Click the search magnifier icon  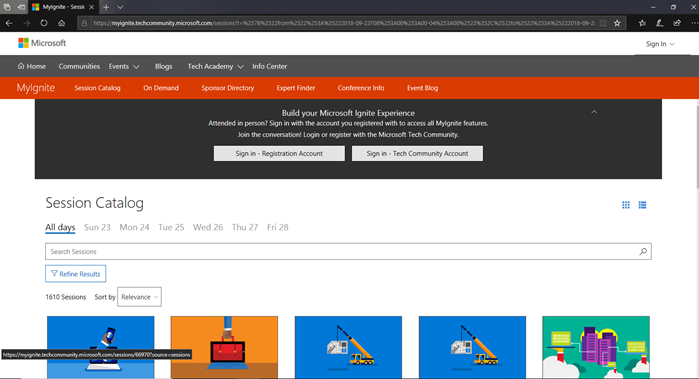click(643, 251)
